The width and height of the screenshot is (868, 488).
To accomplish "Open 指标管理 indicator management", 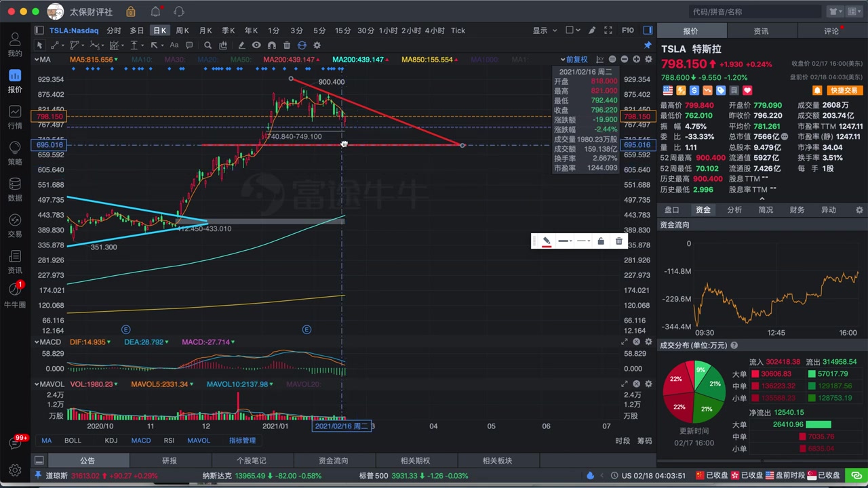I will (x=242, y=441).
